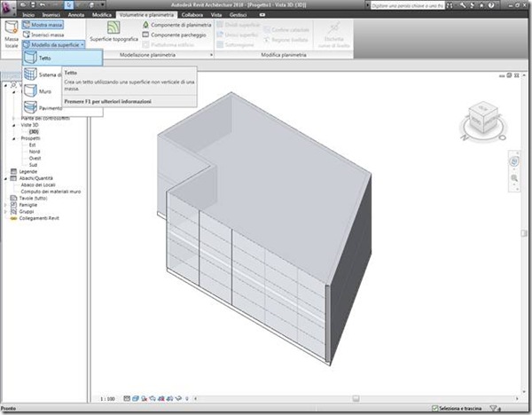The height and width of the screenshot is (415, 532).
Task: Switch to the Collabora ribbon tab
Action: pos(192,15)
